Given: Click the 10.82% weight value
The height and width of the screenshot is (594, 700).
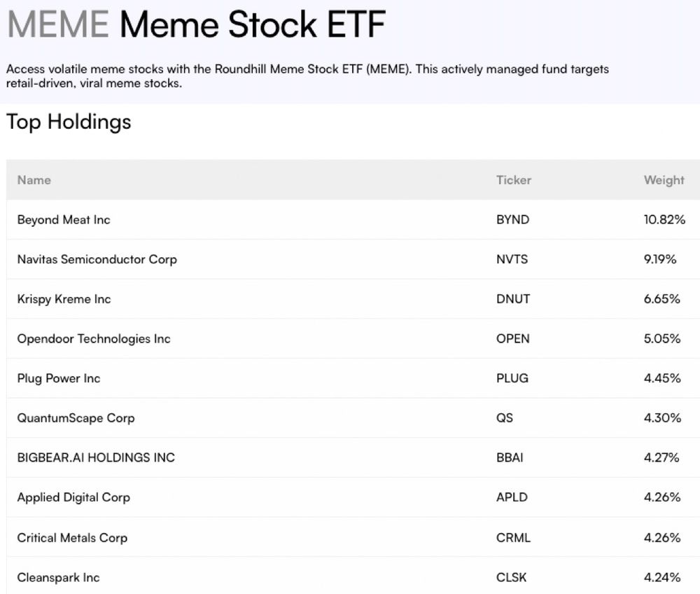Looking at the screenshot, I should (x=664, y=220).
